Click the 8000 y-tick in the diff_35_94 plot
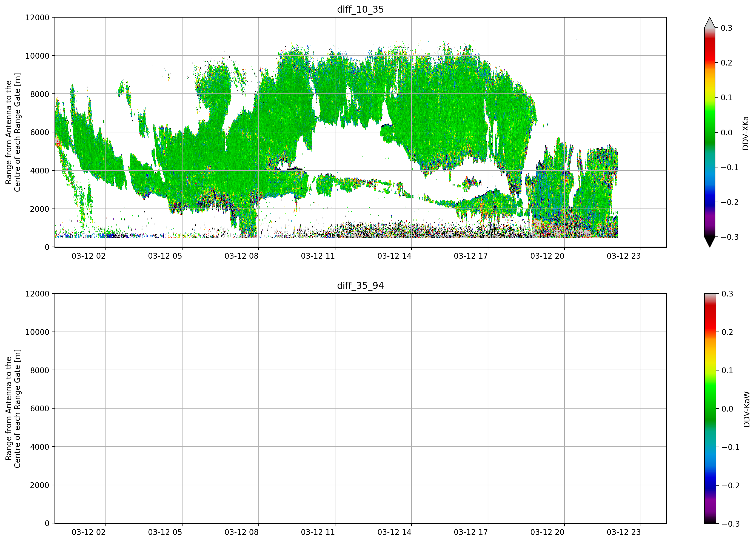 (x=39, y=370)
